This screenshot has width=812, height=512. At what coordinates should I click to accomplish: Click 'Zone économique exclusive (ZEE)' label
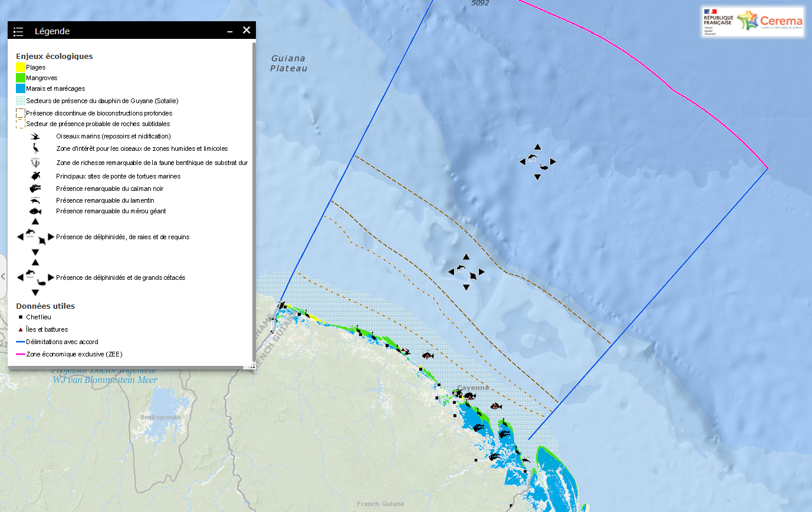coord(74,354)
